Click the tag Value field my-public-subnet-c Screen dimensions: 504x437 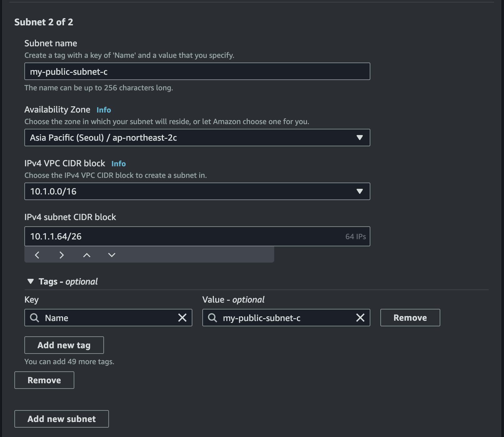coord(286,318)
